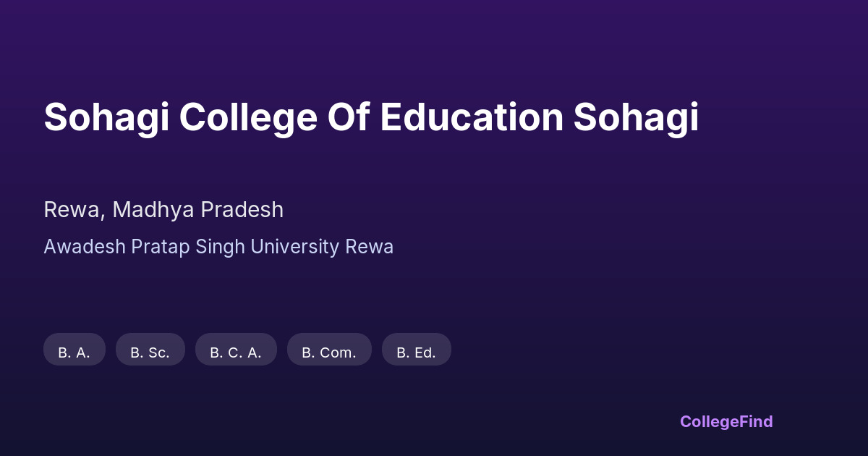Click the word Of in the heading
868x456 pixels.
pos(349,118)
